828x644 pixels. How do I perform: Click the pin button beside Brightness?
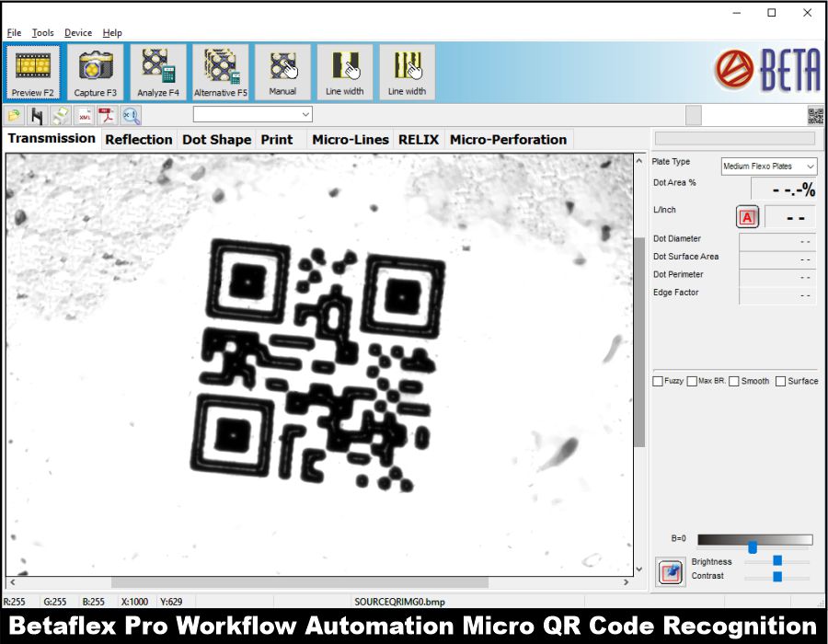pos(671,571)
